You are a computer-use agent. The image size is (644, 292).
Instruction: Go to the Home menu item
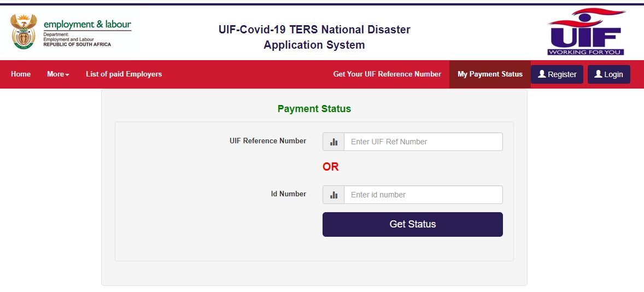[x=21, y=74]
